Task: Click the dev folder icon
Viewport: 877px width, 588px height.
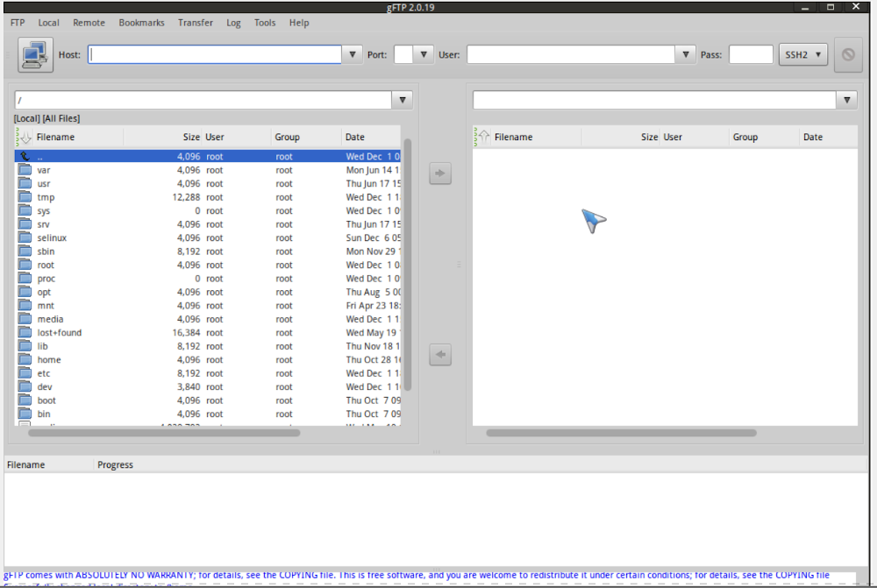Action: pyautogui.click(x=25, y=386)
